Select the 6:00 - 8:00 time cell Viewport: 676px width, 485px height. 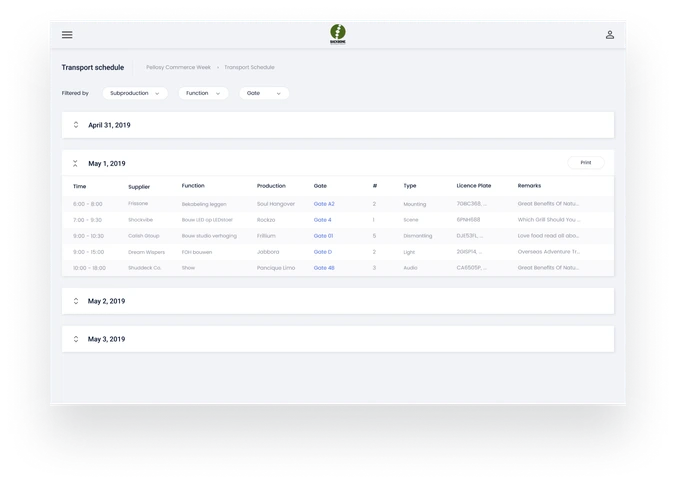tap(88, 204)
